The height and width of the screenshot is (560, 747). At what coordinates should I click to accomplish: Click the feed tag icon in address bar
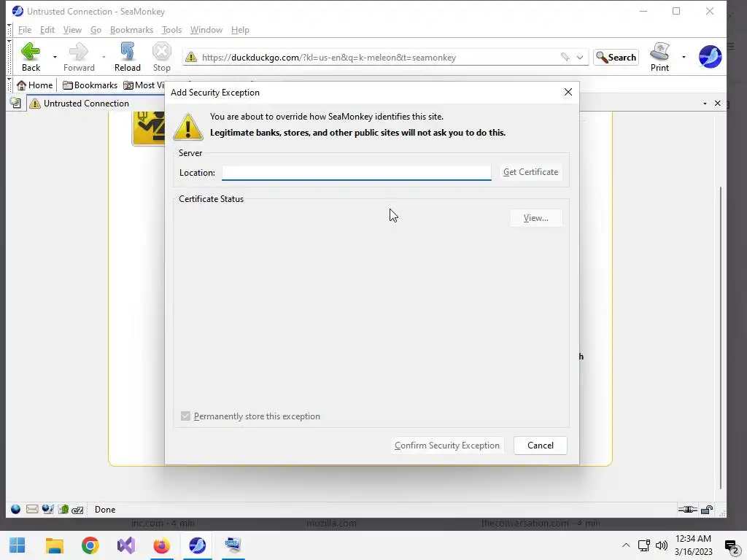[x=565, y=57]
